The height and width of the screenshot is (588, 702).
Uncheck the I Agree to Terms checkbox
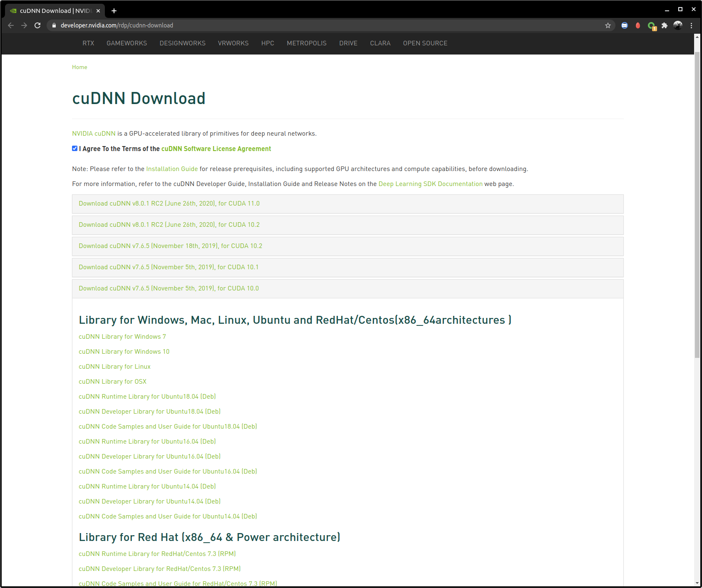75,149
